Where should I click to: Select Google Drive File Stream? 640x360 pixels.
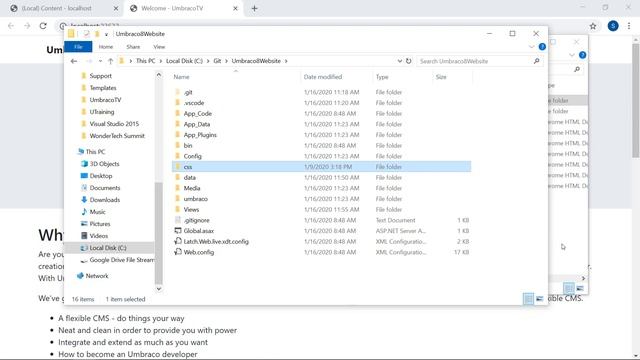pos(121,260)
